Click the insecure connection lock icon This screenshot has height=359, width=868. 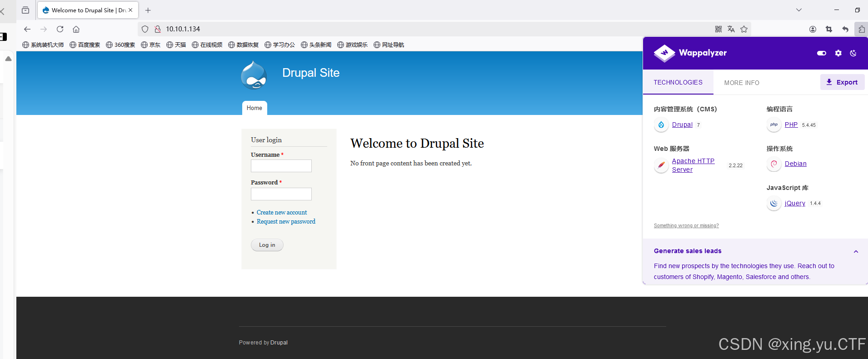(158, 29)
